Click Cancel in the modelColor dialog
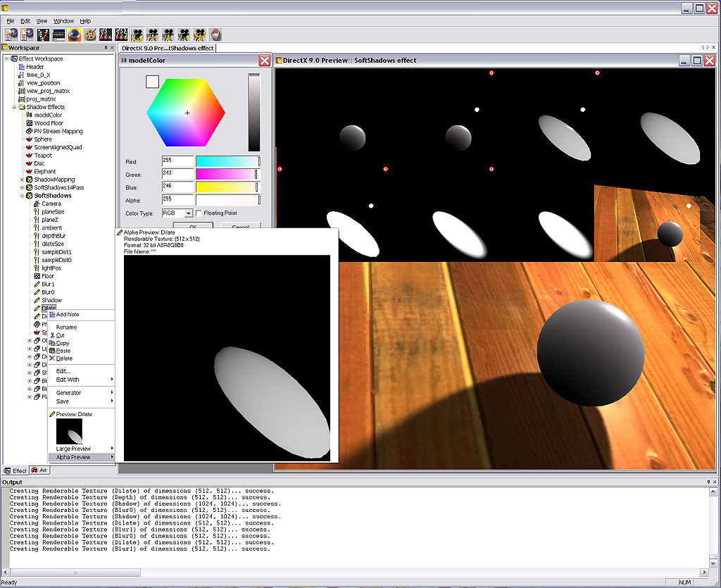721x588 pixels. [x=242, y=225]
